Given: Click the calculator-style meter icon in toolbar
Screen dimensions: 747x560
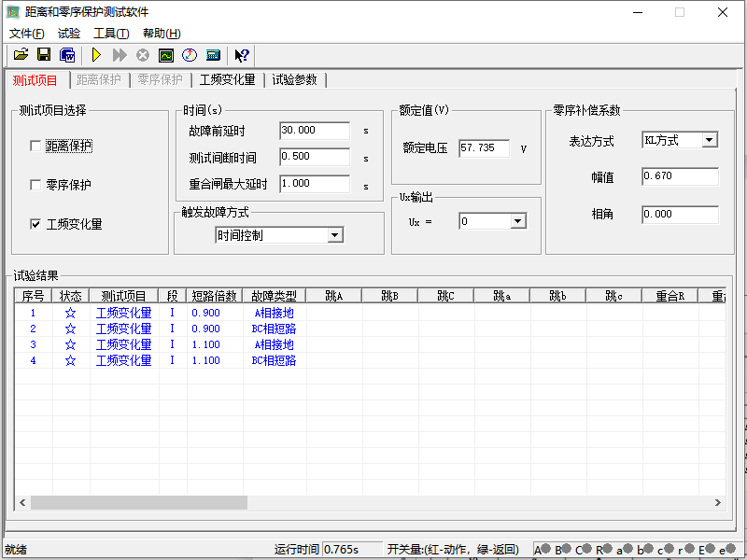Looking at the screenshot, I should (213, 55).
